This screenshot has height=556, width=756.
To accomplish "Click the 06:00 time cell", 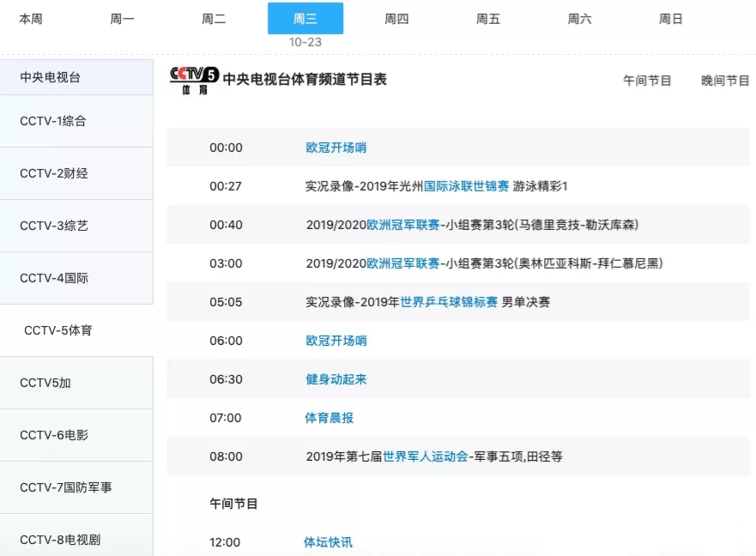I will tap(227, 341).
